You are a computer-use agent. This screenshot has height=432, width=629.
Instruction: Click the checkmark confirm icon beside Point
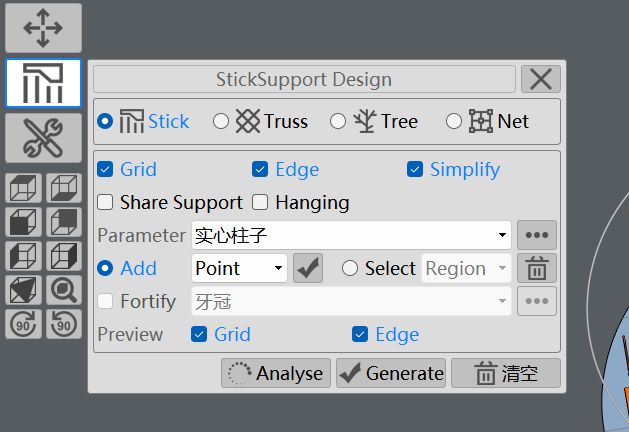pos(308,268)
